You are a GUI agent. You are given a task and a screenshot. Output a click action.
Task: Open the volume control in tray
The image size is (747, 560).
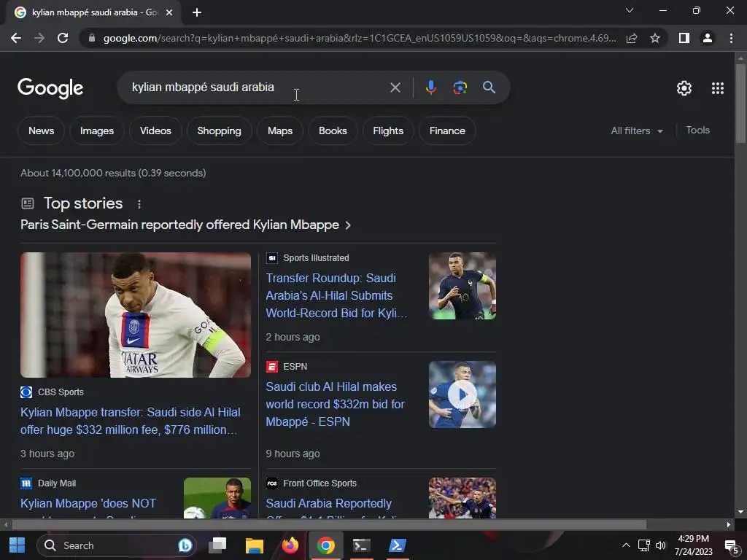tap(661, 545)
